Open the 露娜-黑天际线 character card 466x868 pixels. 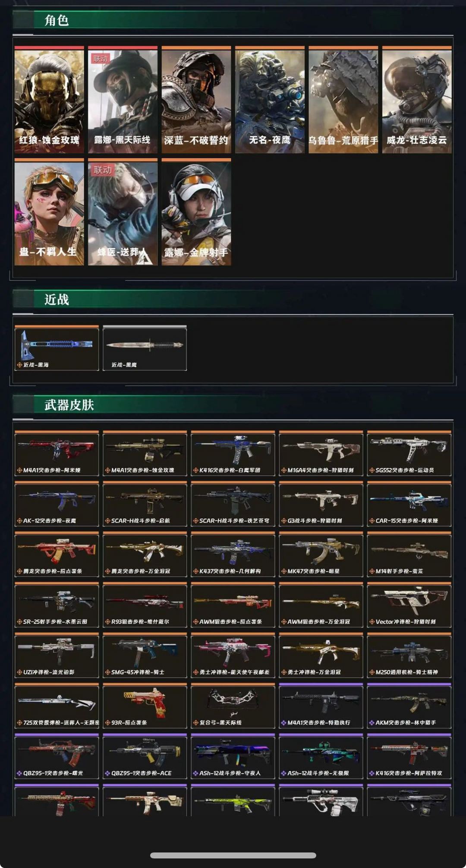(x=123, y=100)
